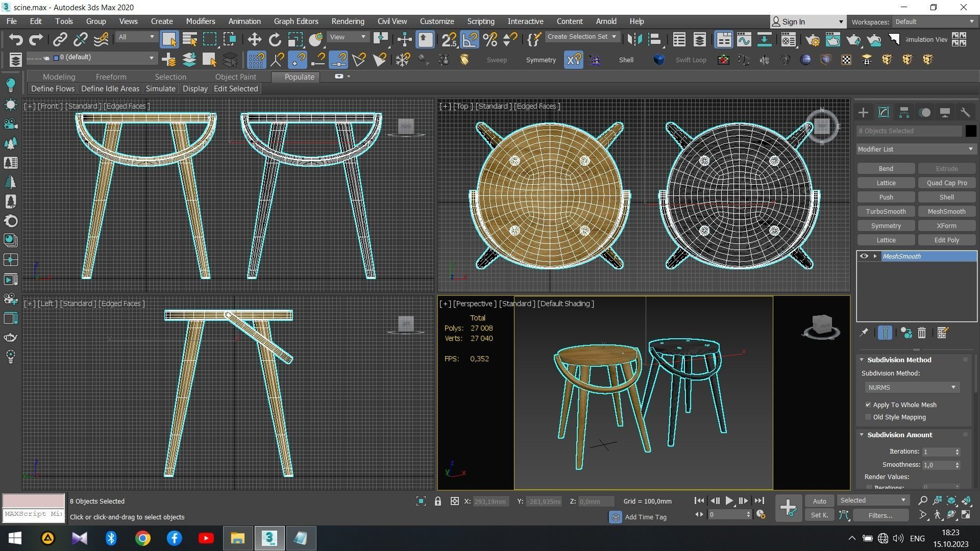
Task: Go to animation start
Action: (699, 501)
